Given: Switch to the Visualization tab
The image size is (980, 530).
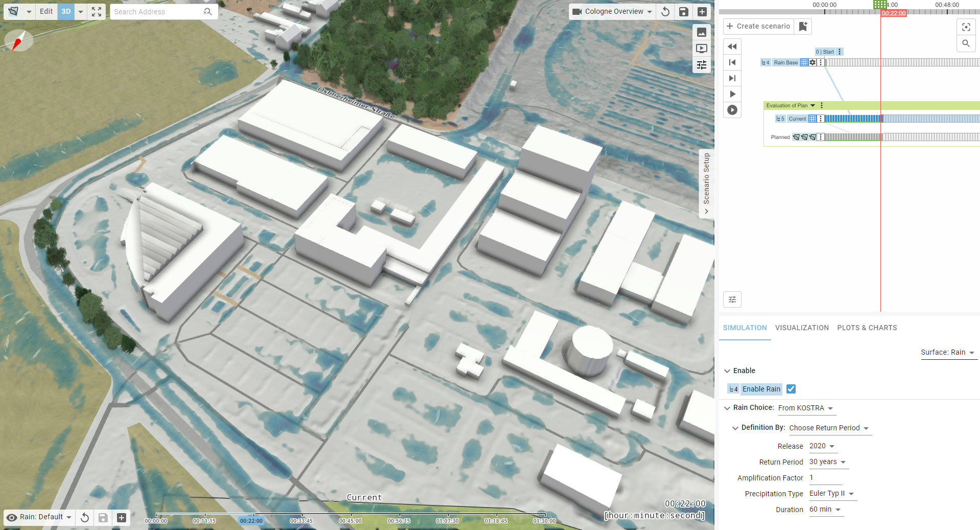Looking at the screenshot, I should [802, 328].
